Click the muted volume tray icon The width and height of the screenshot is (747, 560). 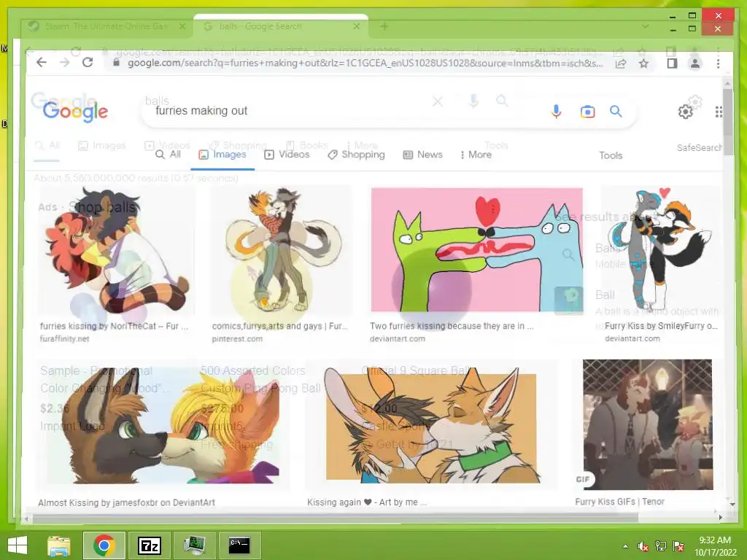coord(643,546)
